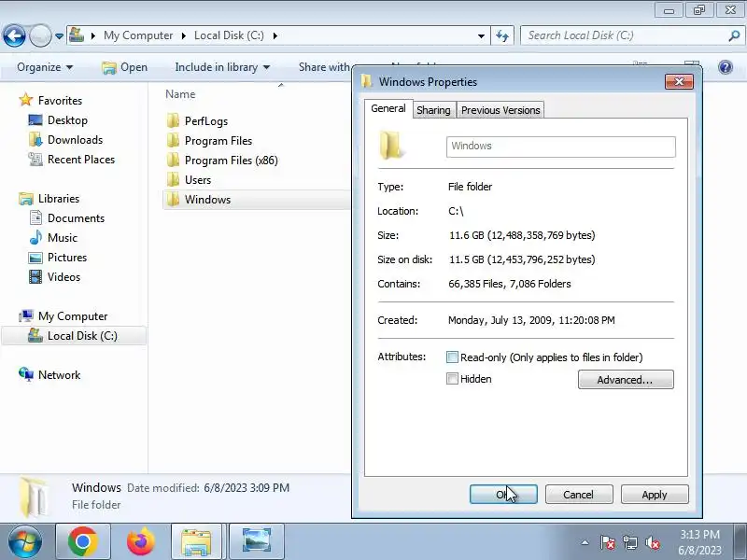This screenshot has width=747, height=560.
Task: Click Share with in the toolbar
Action: tap(324, 67)
